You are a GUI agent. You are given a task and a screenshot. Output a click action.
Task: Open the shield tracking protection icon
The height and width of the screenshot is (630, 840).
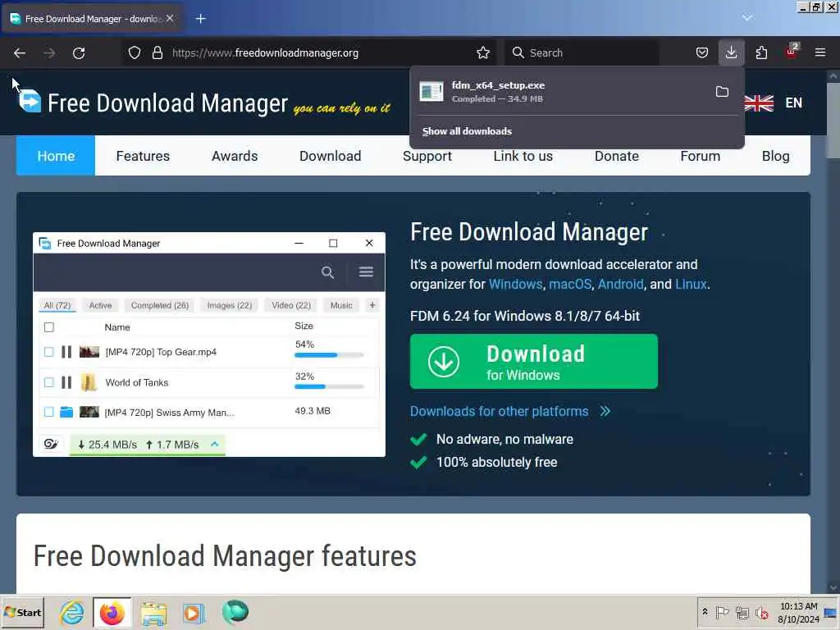tap(135, 52)
